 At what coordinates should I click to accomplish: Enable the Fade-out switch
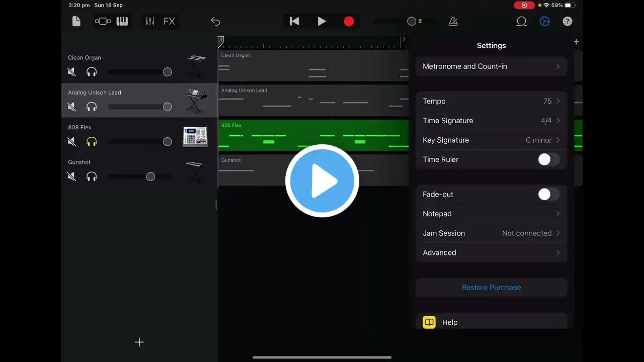[548, 194]
